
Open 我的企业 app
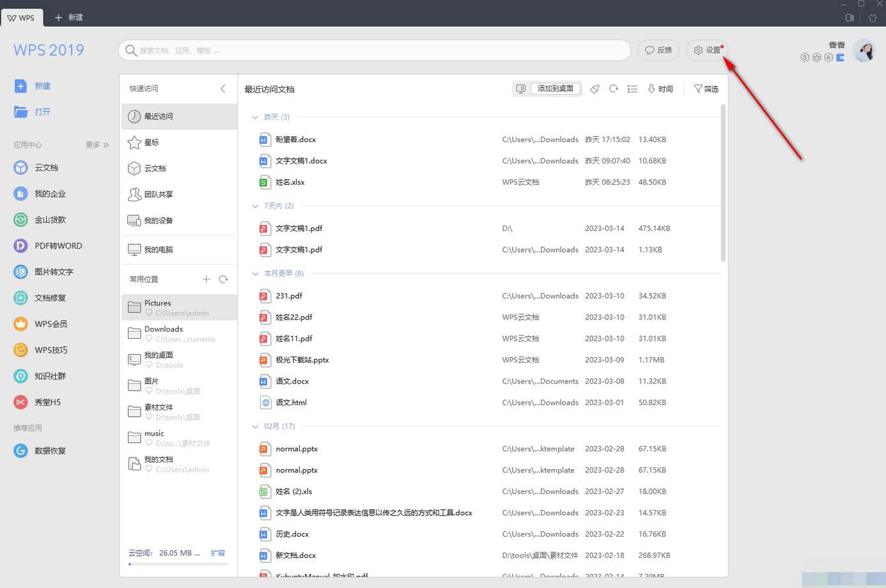click(x=40, y=194)
